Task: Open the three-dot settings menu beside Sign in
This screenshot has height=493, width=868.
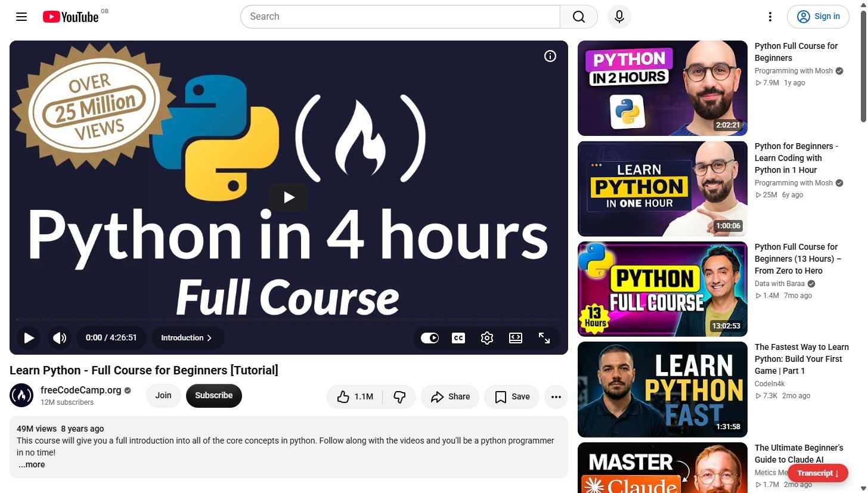Action: click(x=770, y=17)
